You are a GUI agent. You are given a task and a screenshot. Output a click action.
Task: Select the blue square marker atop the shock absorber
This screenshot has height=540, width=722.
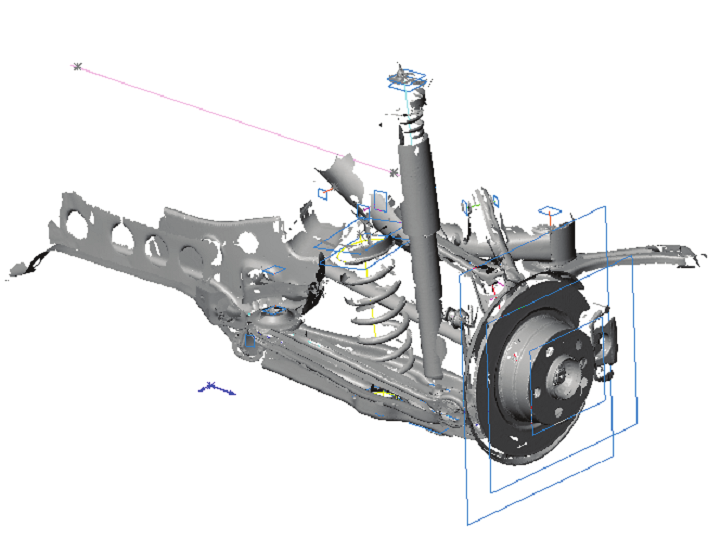[x=410, y=81]
